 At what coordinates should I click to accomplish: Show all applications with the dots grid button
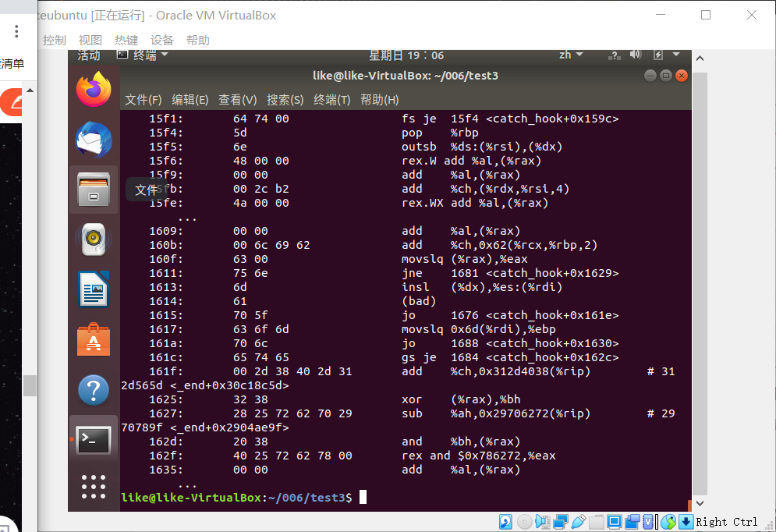coord(93,486)
